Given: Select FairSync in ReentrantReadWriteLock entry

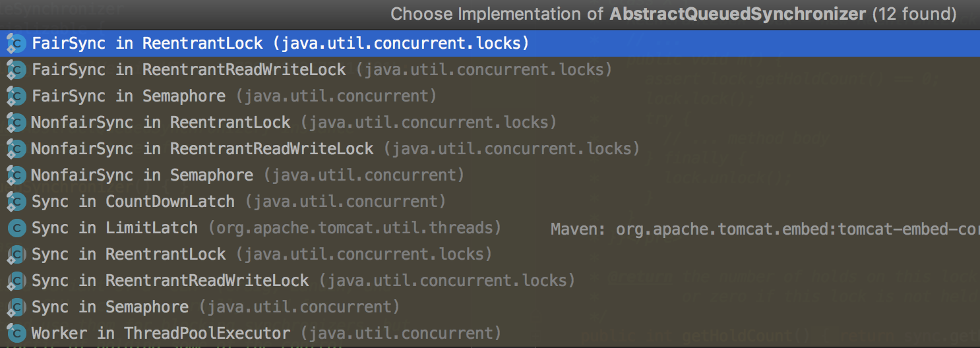Looking at the screenshot, I should tap(490, 70).
